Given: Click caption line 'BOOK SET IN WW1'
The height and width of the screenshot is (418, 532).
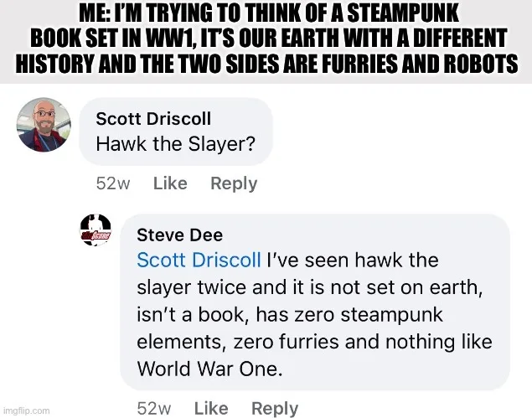Looking at the screenshot, I should click(269, 38).
